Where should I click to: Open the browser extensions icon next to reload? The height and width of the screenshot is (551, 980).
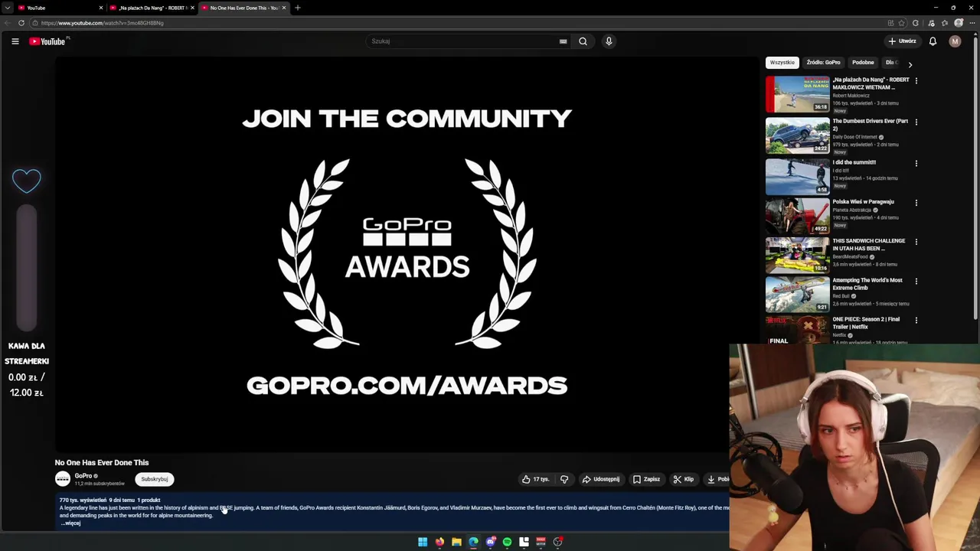915,23
